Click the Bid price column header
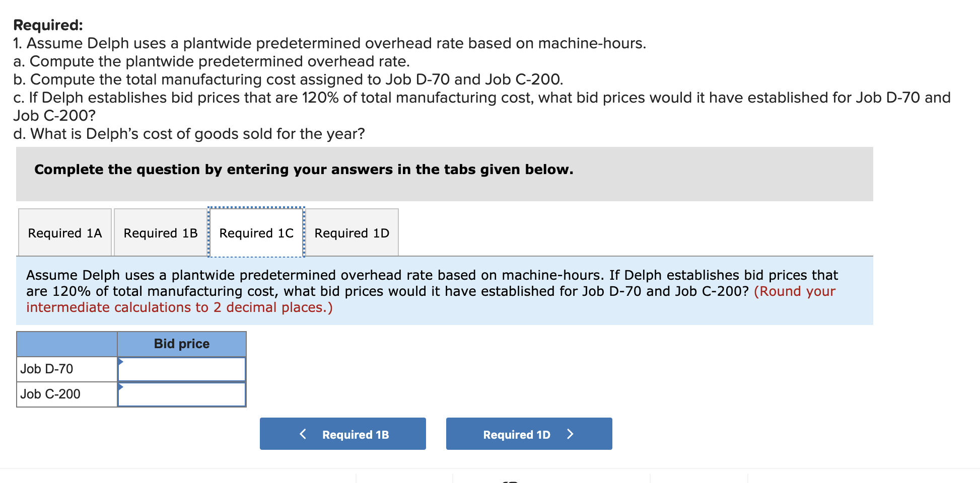Viewport: 980px width, 483px height. [x=181, y=344]
